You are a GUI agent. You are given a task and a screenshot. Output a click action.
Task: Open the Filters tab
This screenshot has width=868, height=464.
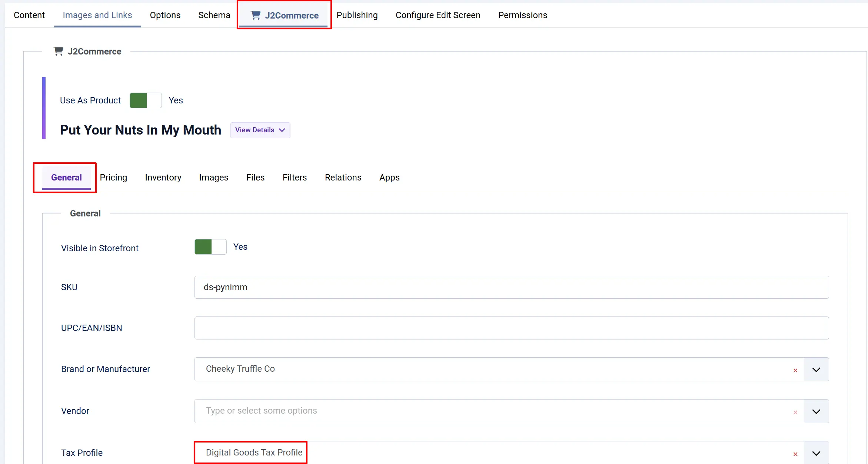(295, 178)
